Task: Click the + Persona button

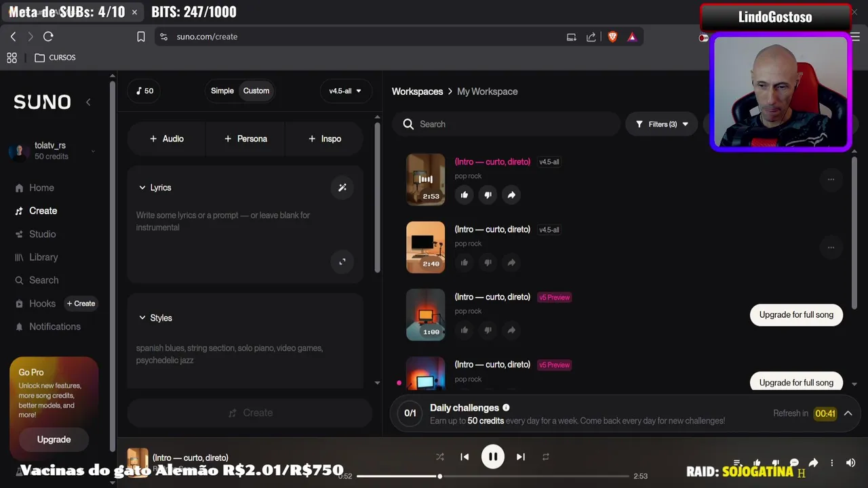Action: (245, 138)
